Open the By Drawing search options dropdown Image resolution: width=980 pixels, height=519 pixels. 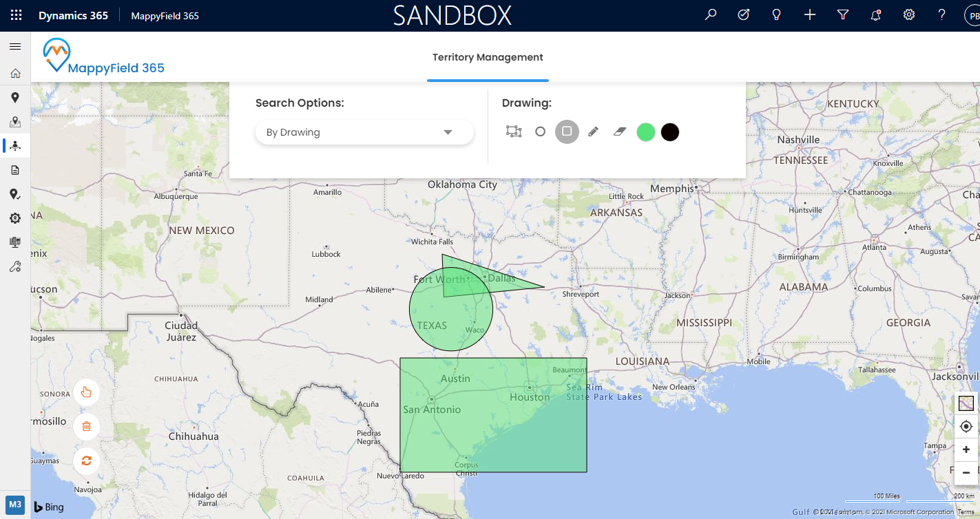(364, 132)
